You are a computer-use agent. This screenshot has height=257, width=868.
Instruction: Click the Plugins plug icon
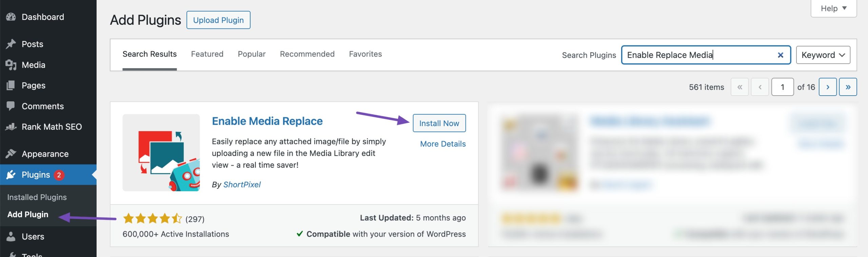point(11,175)
